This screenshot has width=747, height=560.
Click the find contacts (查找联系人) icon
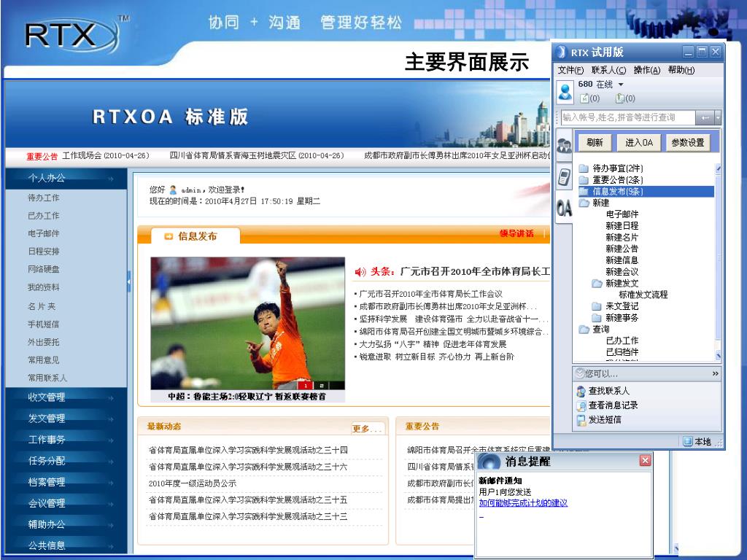point(581,392)
